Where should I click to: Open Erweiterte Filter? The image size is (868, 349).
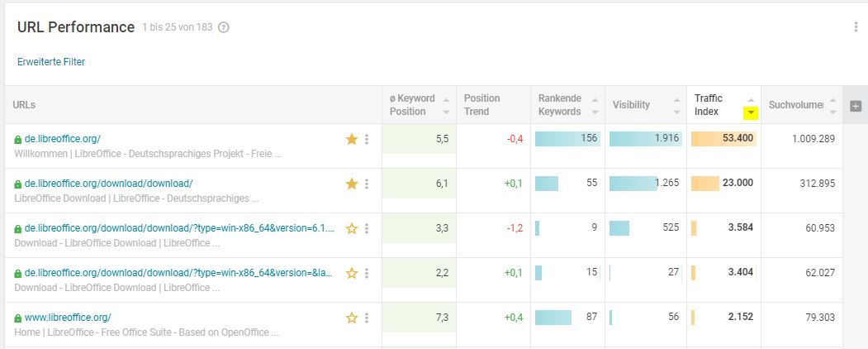tap(51, 62)
